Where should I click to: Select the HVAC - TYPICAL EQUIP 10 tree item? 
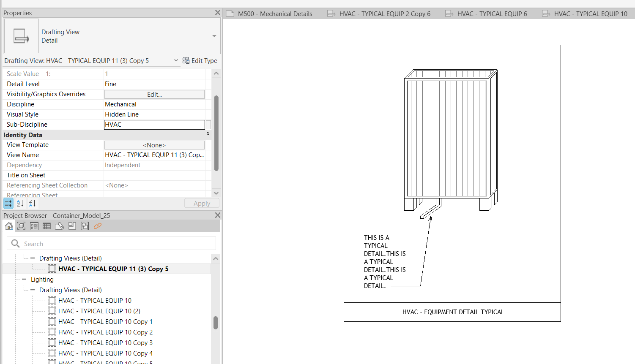pos(95,301)
